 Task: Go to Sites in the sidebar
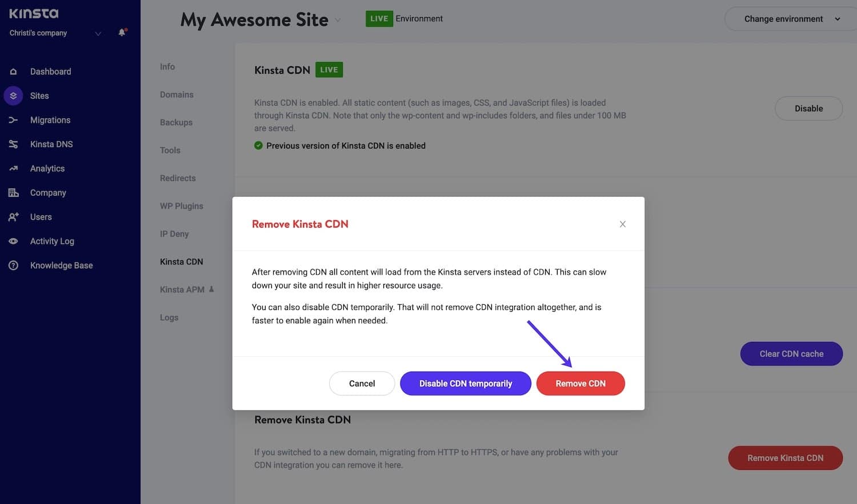(x=39, y=96)
